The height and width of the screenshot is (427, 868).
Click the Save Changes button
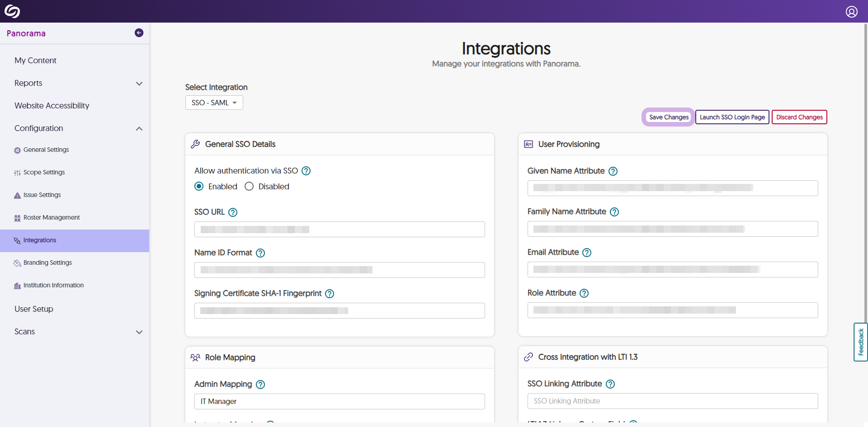[x=669, y=117]
